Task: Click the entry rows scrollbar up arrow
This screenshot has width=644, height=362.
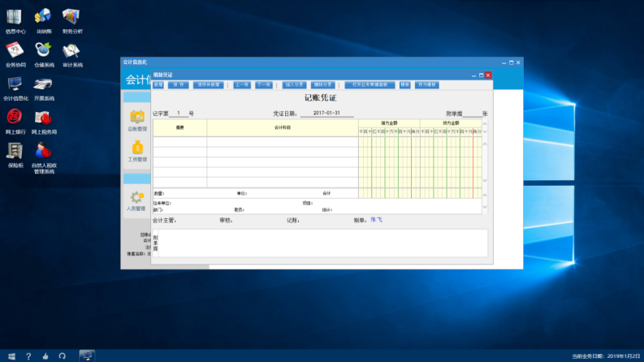Action: point(485,144)
